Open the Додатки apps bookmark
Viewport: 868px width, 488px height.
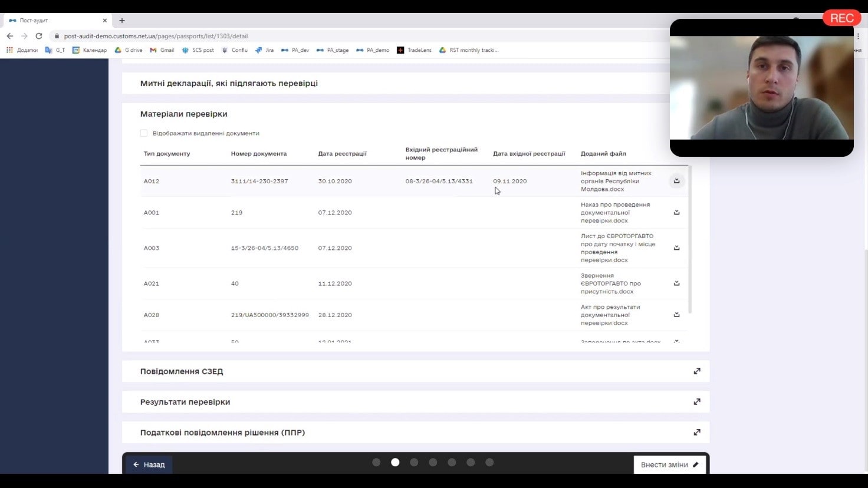pyautogui.click(x=22, y=50)
